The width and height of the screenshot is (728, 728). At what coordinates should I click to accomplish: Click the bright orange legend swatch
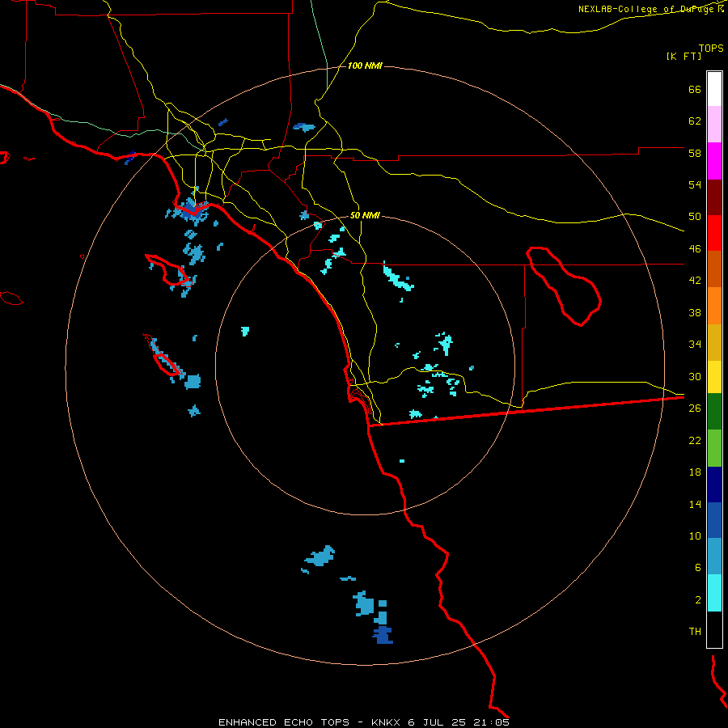(x=714, y=306)
